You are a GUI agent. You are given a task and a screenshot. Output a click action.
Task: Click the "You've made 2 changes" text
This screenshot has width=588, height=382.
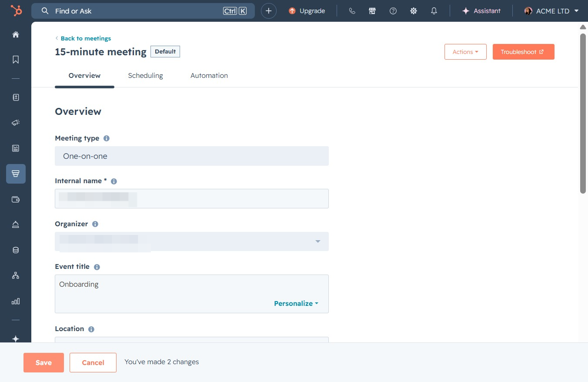point(162,362)
